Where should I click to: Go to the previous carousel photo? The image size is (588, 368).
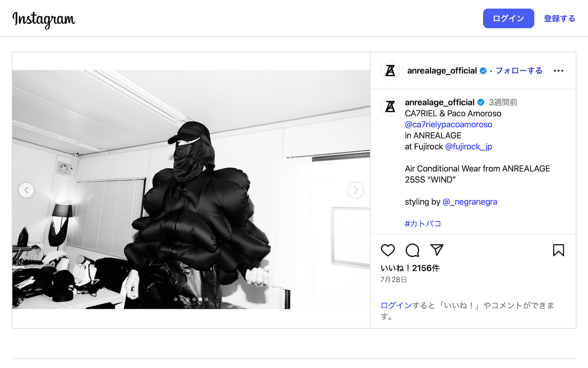pyautogui.click(x=26, y=190)
